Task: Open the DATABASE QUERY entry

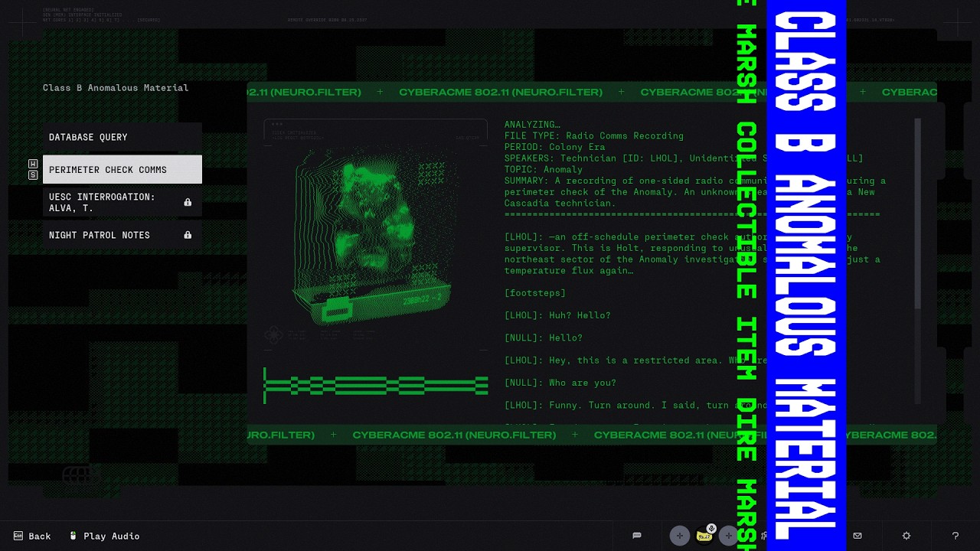Action: click(122, 137)
